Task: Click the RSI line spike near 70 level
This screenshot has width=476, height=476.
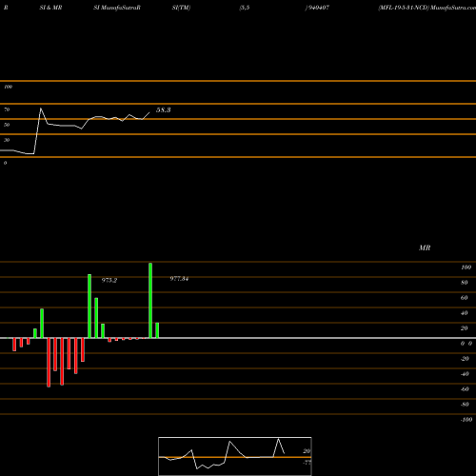Action: (x=41, y=109)
